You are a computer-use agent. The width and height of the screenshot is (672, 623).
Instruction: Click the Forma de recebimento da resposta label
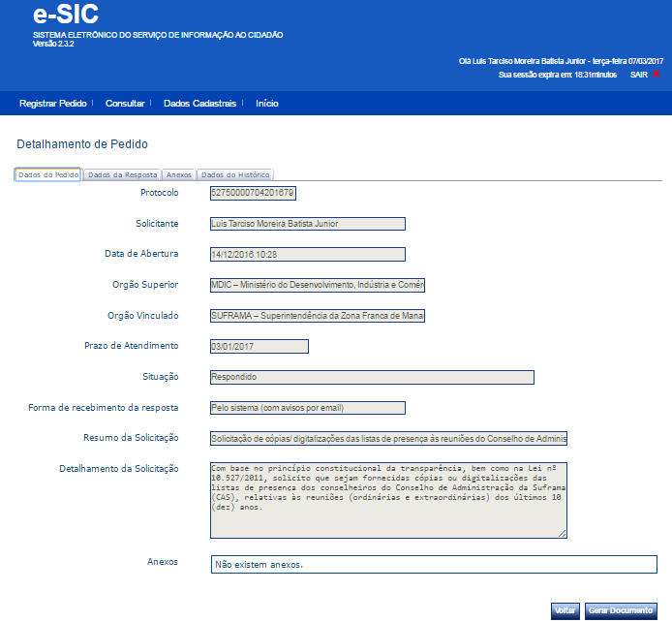click(104, 408)
